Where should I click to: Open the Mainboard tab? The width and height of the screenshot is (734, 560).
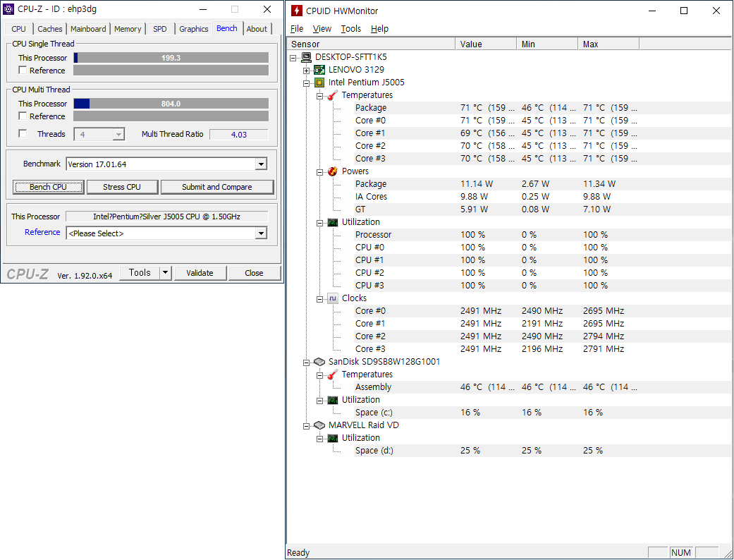88,28
